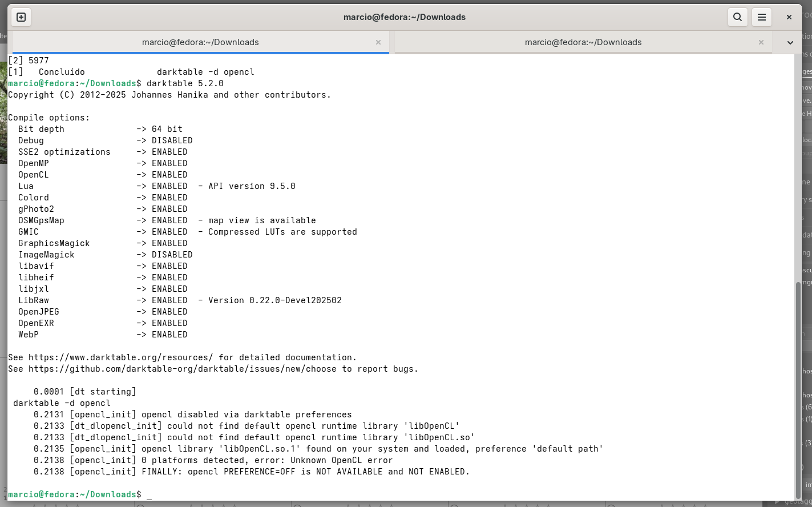Click the 'GraphicsMagick -> ENABLED' line
This screenshot has height=507, width=812.
(x=103, y=243)
